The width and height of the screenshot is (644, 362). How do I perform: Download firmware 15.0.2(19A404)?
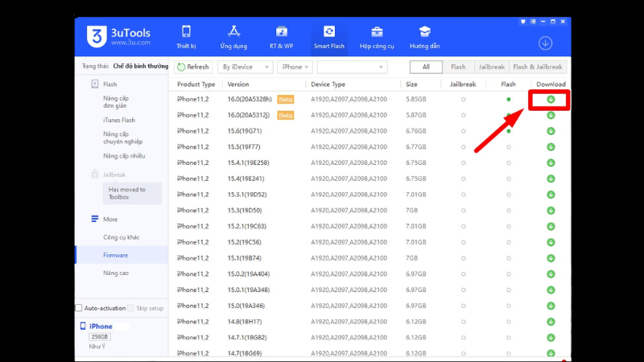tap(551, 274)
